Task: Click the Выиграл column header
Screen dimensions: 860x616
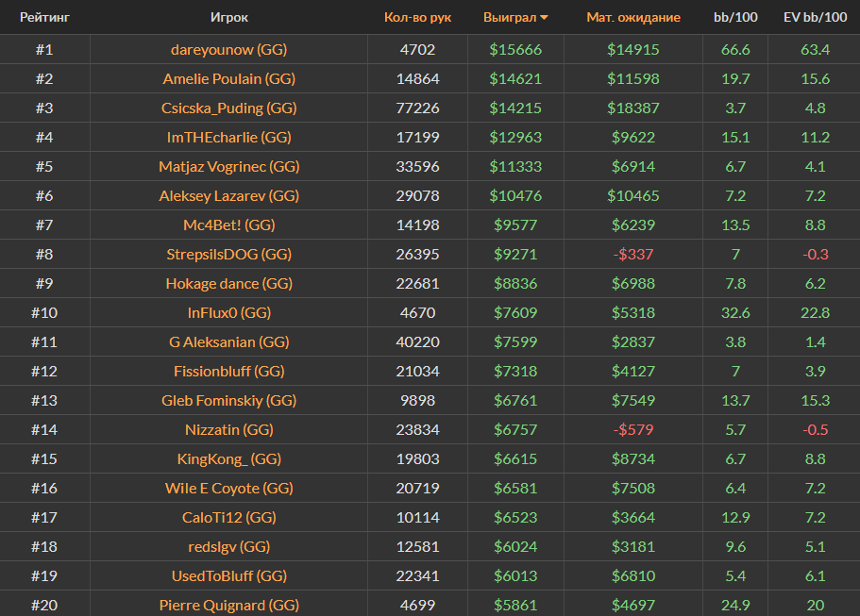Action: pos(509,17)
